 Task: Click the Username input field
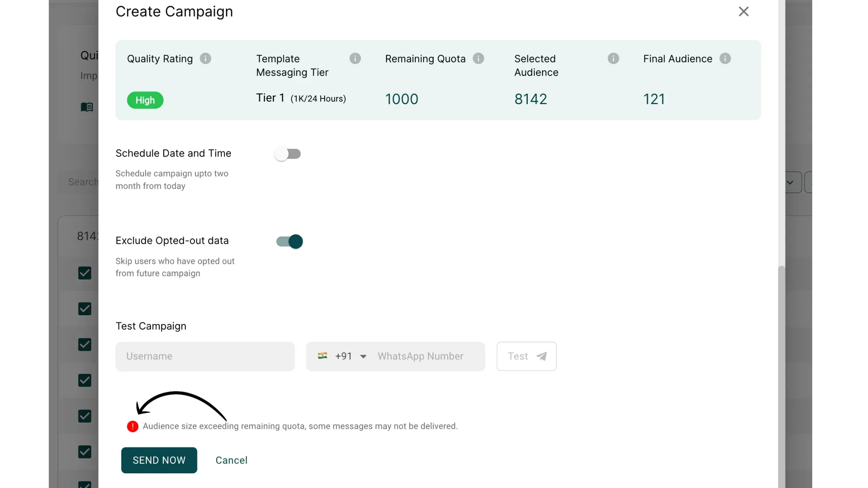click(x=205, y=356)
